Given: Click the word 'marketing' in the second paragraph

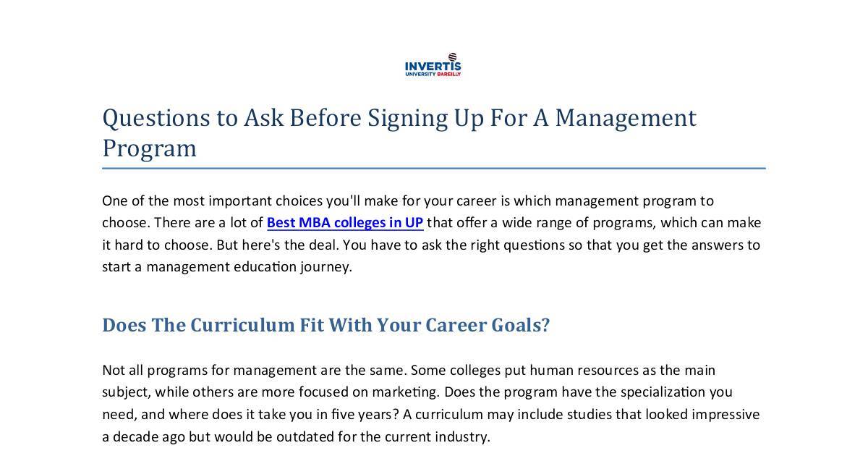Looking at the screenshot, I should tap(404, 392).
